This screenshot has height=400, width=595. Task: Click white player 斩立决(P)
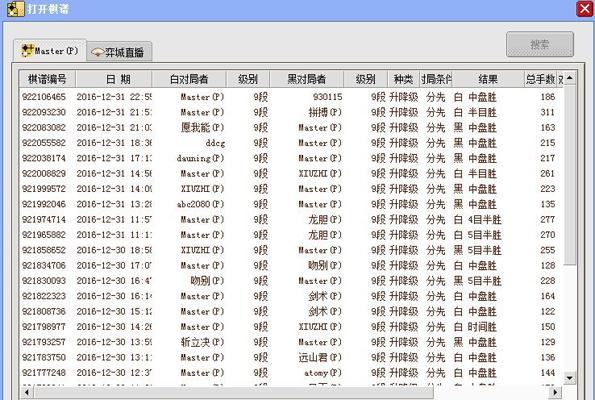(x=202, y=342)
